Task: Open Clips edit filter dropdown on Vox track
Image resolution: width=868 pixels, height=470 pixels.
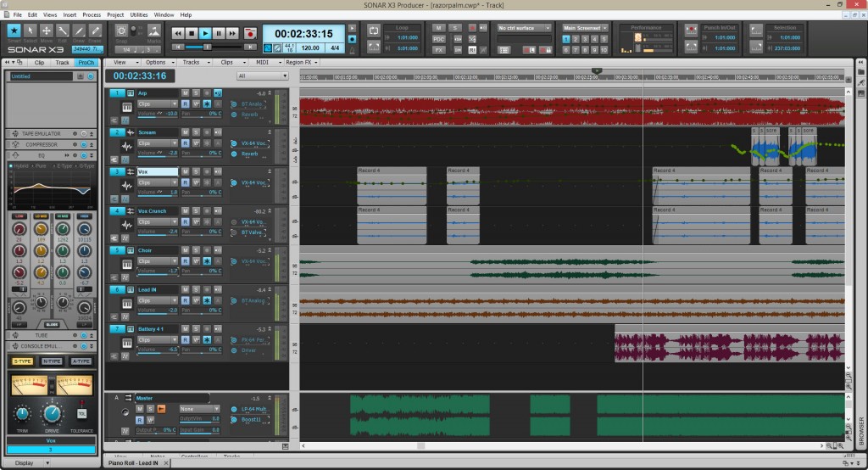Action: (x=157, y=183)
